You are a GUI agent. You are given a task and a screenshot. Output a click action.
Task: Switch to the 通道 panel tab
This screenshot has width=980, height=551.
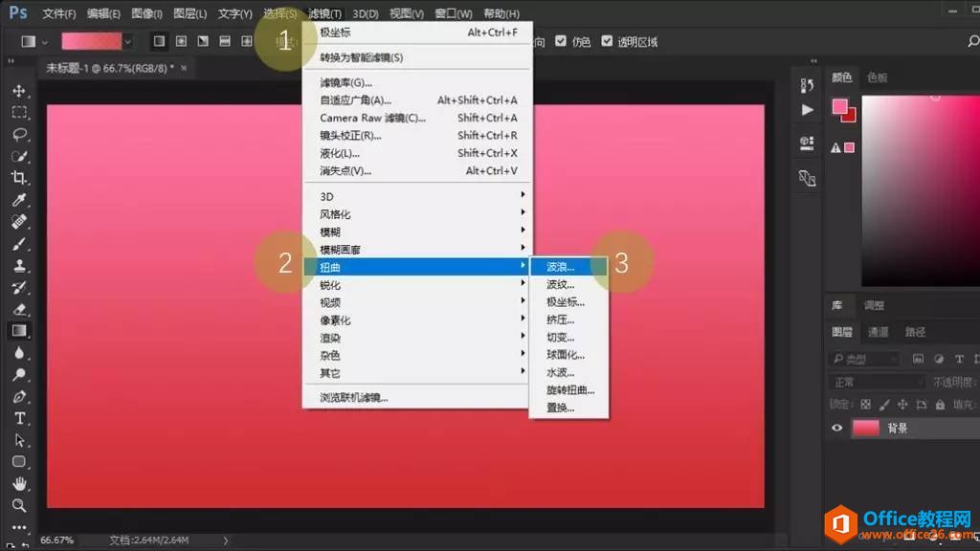(880, 332)
